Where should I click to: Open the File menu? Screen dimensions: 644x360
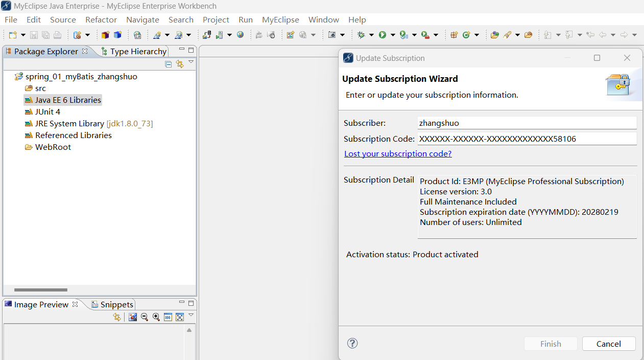pos(11,19)
